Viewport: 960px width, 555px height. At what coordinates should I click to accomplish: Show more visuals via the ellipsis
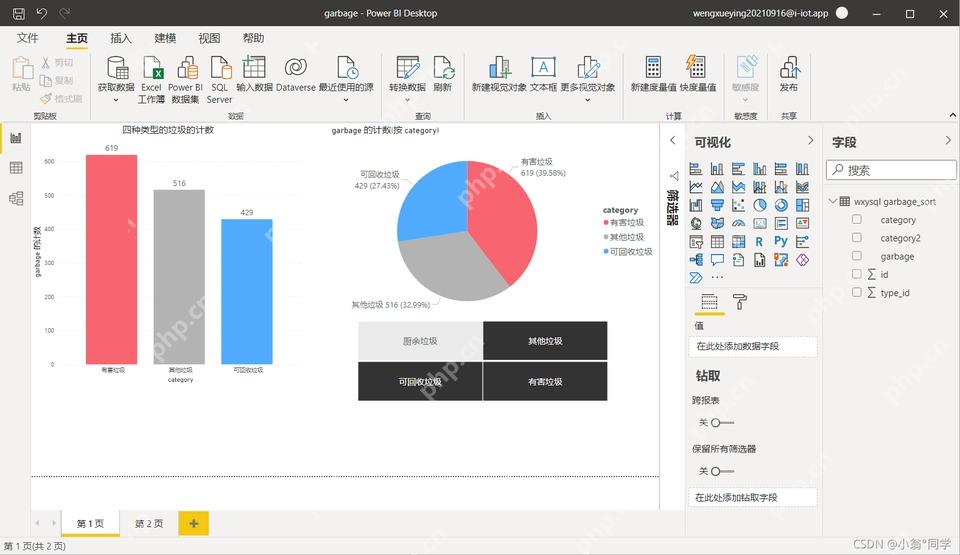tap(717, 278)
